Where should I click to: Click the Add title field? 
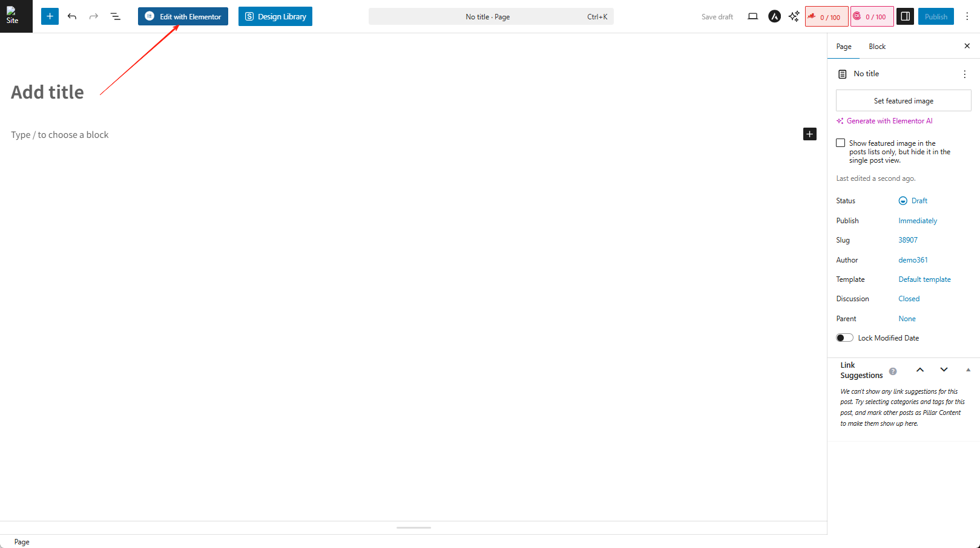click(x=47, y=92)
